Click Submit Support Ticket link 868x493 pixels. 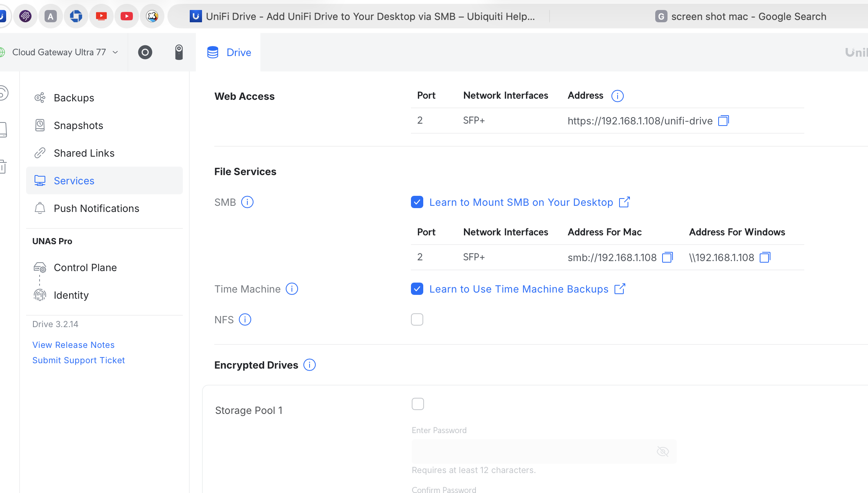(x=78, y=360)
